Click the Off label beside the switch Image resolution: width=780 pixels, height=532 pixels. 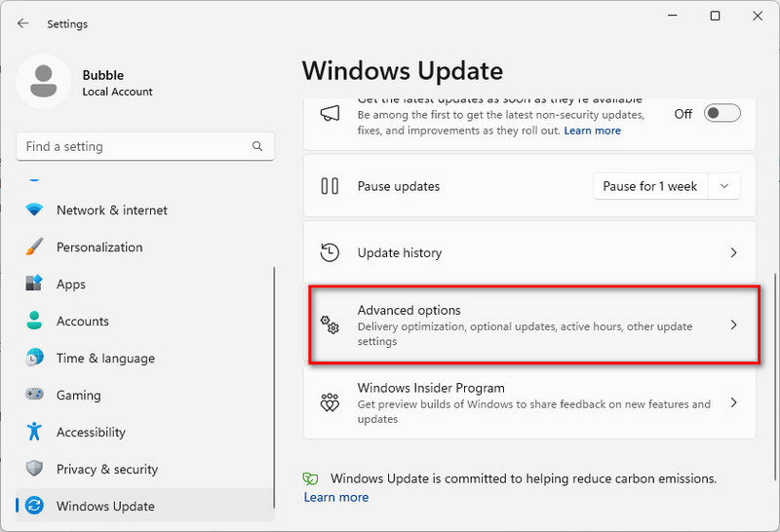[x=683, y=114]
